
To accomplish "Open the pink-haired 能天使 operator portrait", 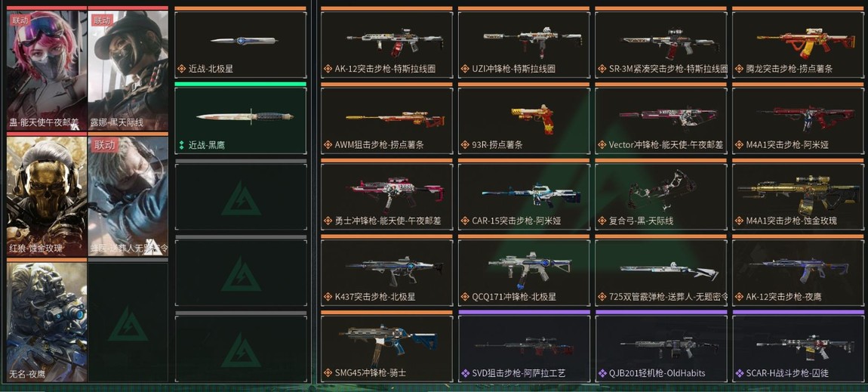I will pyautogui.click(x=47, y=69).
